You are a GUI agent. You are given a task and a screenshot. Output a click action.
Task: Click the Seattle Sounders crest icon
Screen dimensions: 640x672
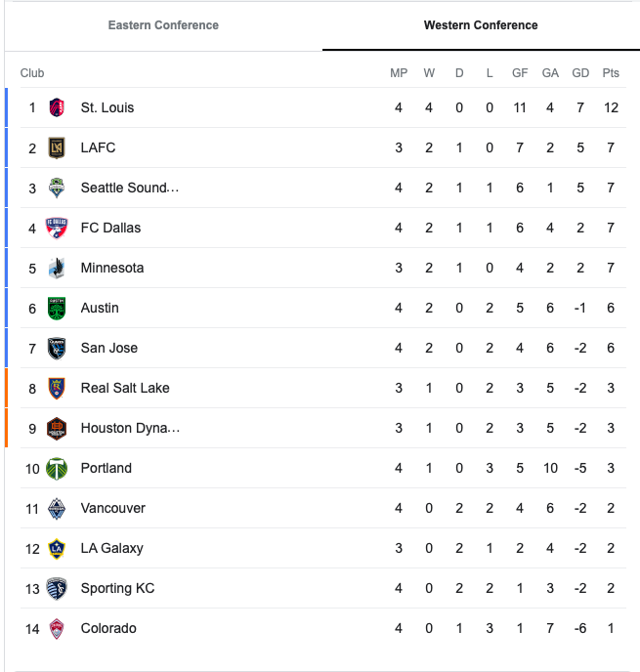click(57, 188)
